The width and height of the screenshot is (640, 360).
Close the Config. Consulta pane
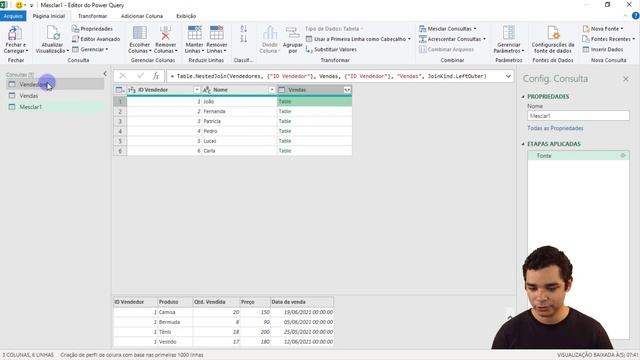pyautogui.click(x=626, y=79)
